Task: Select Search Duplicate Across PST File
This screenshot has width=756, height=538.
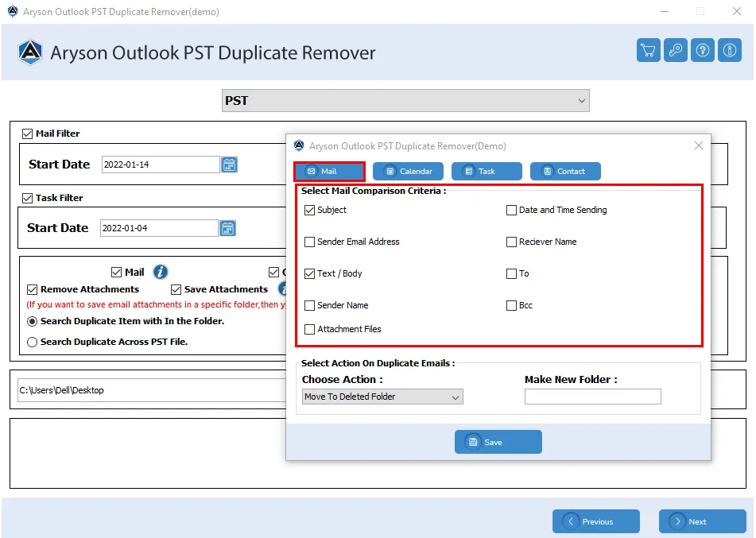Action: coord(33,343)
